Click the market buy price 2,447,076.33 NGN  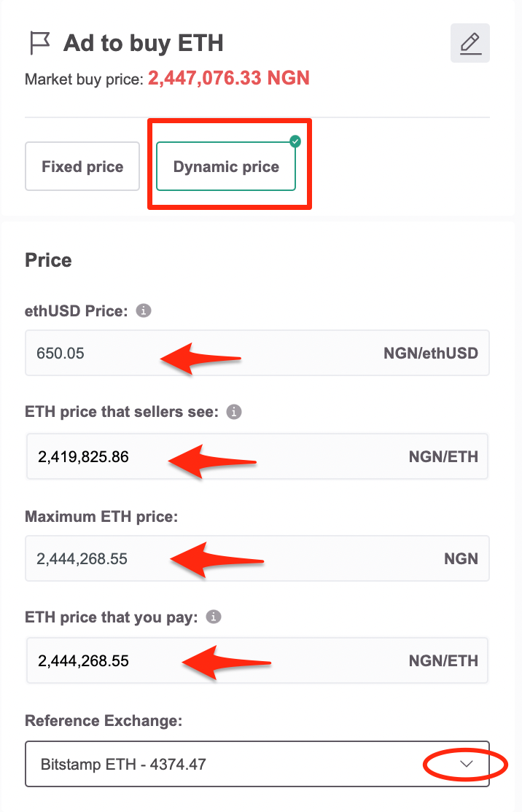[229, 78]
